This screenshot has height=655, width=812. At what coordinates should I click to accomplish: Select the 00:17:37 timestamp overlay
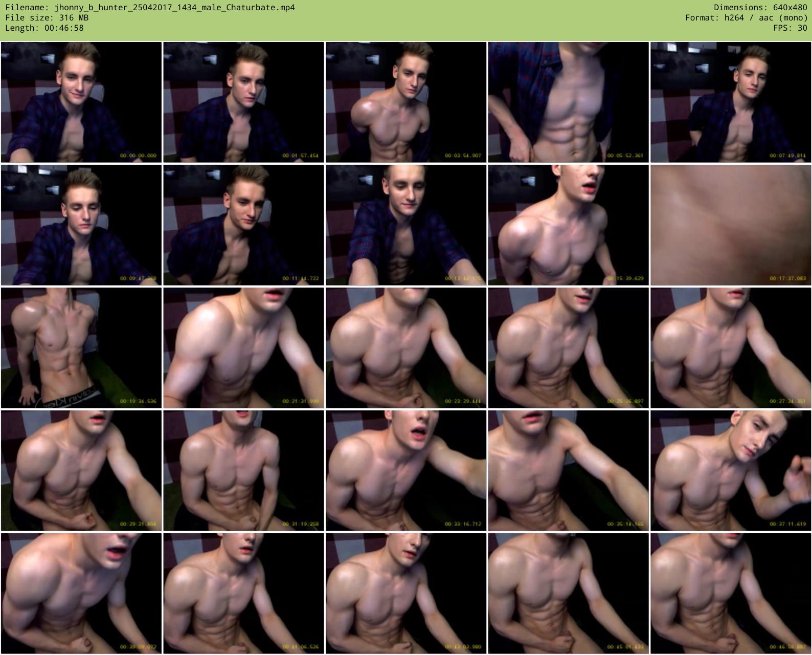click(787, 278)
